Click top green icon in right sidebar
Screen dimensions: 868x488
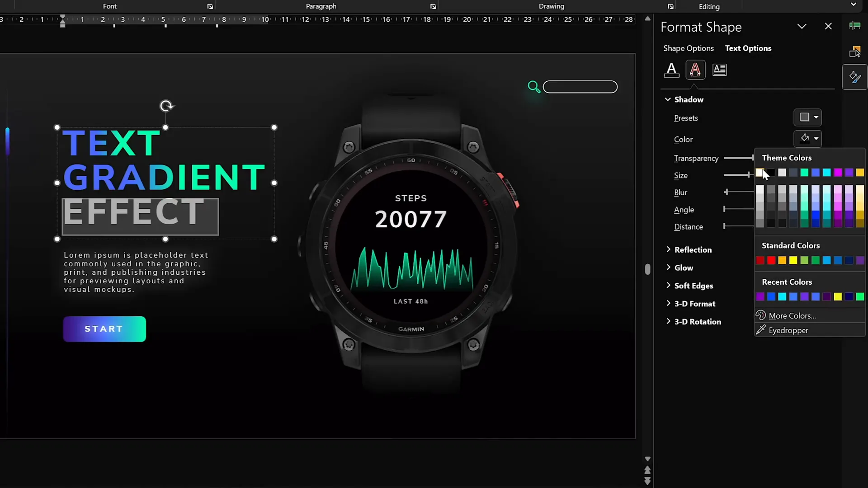click(854, 26)
